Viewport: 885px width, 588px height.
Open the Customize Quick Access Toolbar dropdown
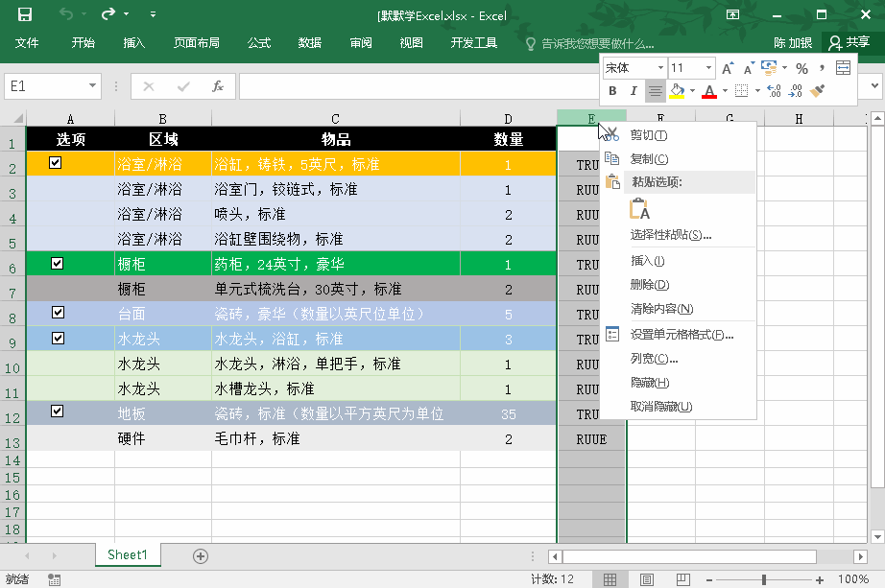pos(153,14)
